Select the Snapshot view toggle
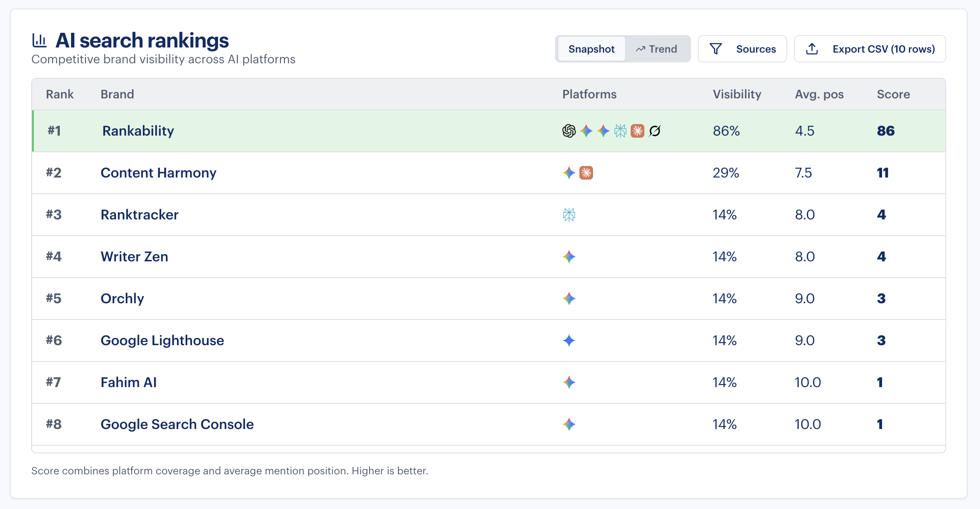This screenshot has height=509, width=980. tap(591, 49)
